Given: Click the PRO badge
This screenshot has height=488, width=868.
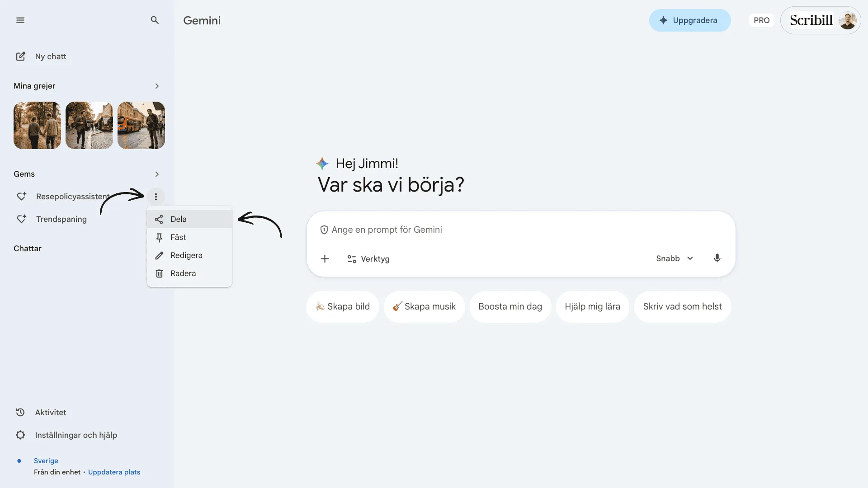Looking at the screenshot, I should [x=761, y=20].
